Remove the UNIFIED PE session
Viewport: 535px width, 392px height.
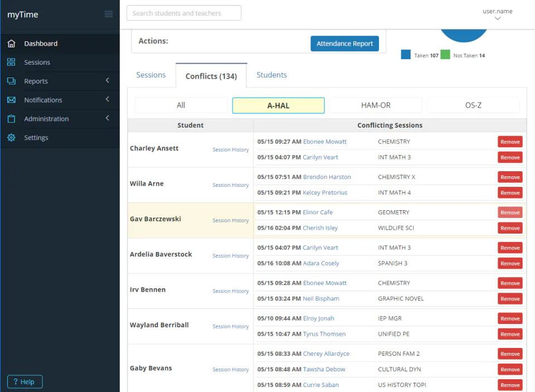pos(510,334)
